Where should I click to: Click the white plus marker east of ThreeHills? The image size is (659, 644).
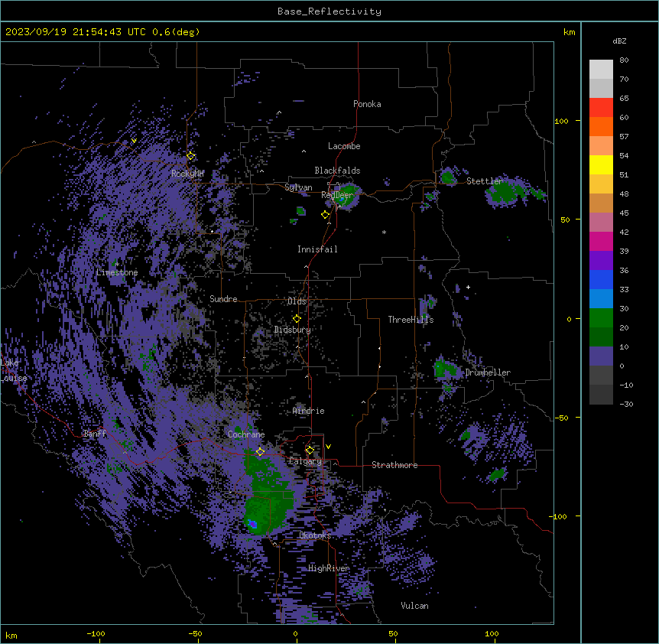tap(468, 287)
